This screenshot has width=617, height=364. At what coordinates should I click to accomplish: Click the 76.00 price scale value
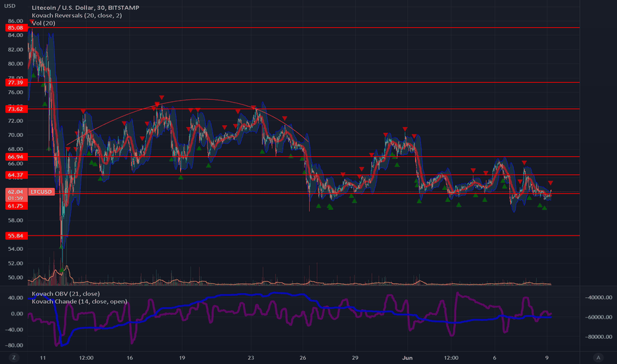click(x=15, y=93)
